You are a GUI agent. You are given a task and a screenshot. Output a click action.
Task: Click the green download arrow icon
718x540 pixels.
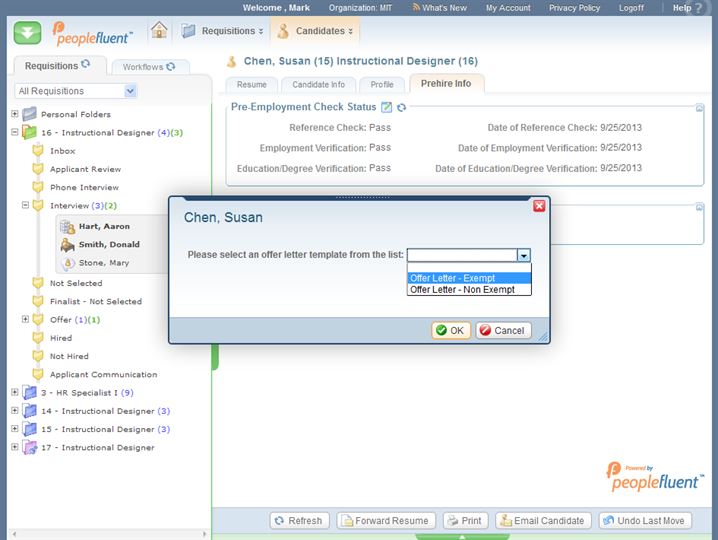click(28, 32)
